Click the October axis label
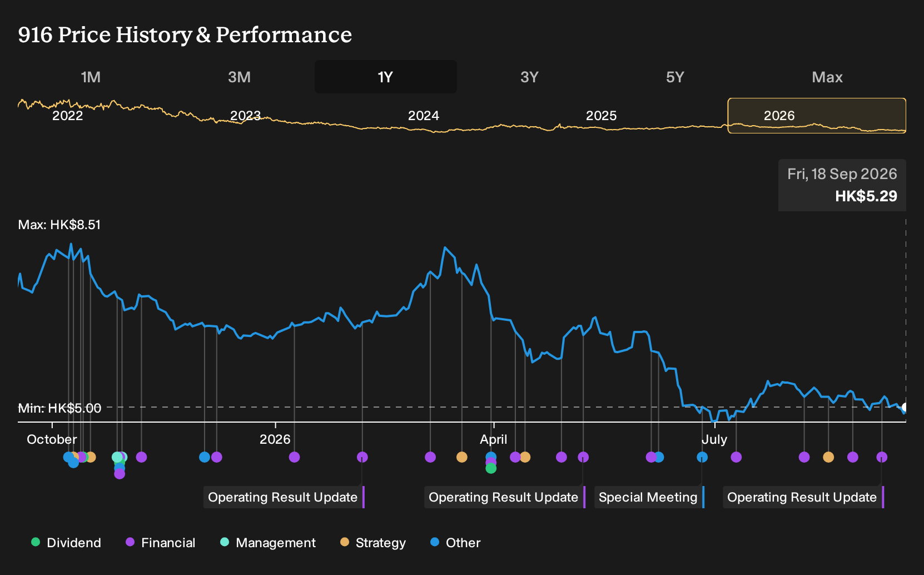Viewport: 924px width, 575px height. point(52,439)
